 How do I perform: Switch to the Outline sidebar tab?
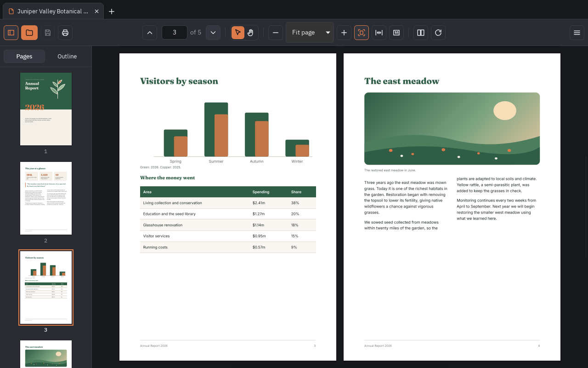(67, 56)
